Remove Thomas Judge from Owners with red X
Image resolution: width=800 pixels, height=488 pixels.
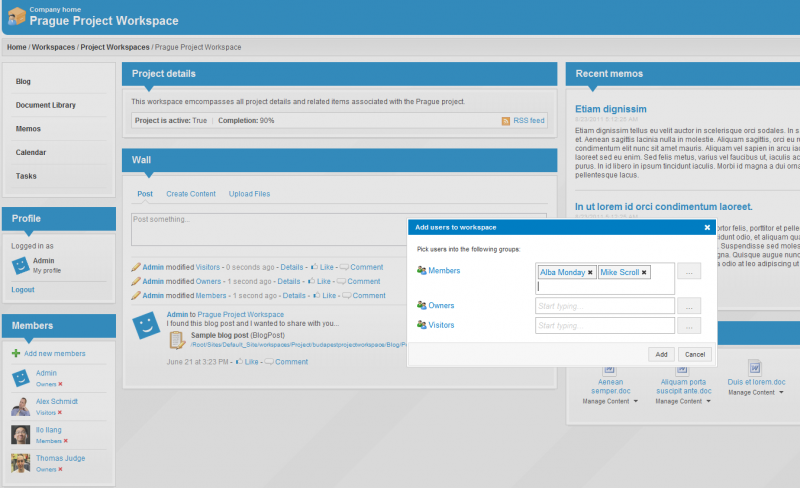(x=60, y=470)
